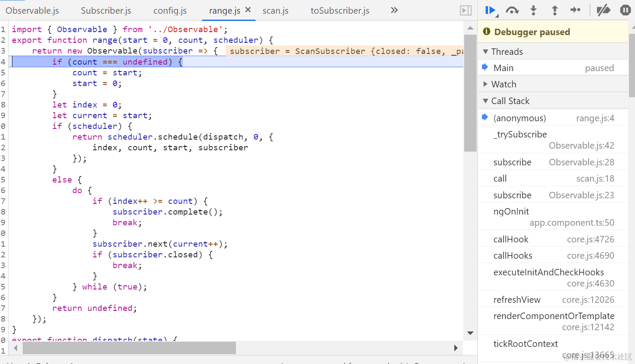Click the Step debugger icon
The height and width of the screenshot is (364, 635).
click(575, 10)
